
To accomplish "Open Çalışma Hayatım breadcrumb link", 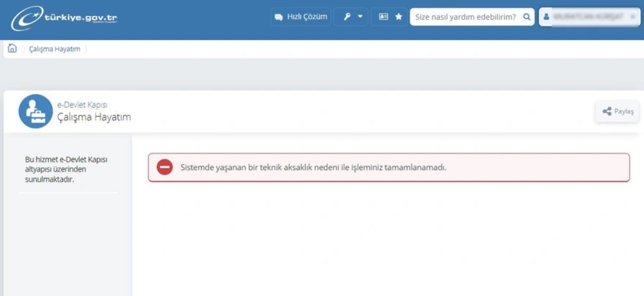I will click(55, 49).
